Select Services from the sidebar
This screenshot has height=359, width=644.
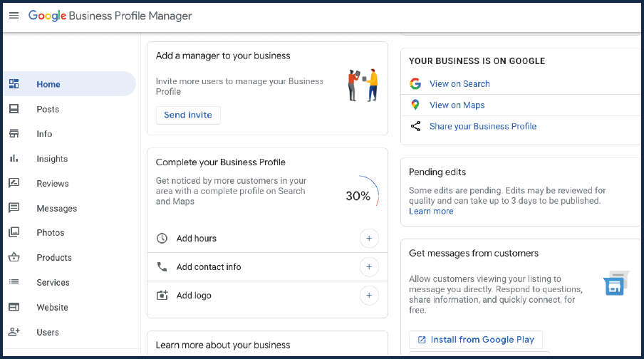[x=53, y=283]
